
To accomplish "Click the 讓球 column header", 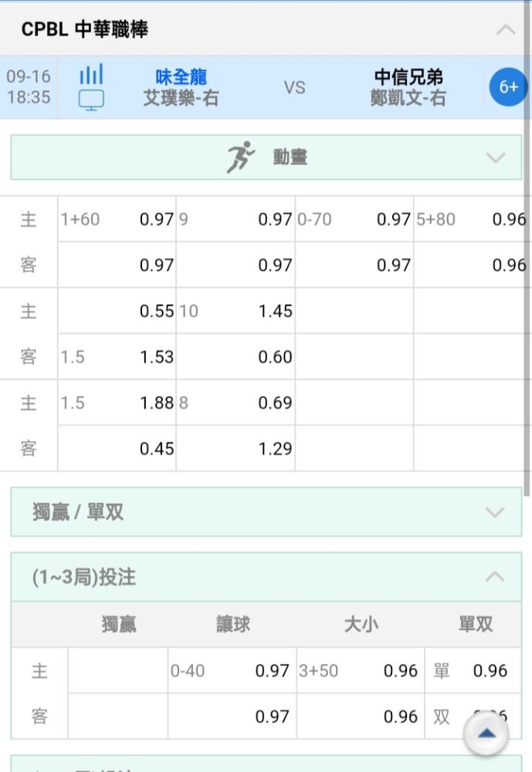I will pos(233,625).
